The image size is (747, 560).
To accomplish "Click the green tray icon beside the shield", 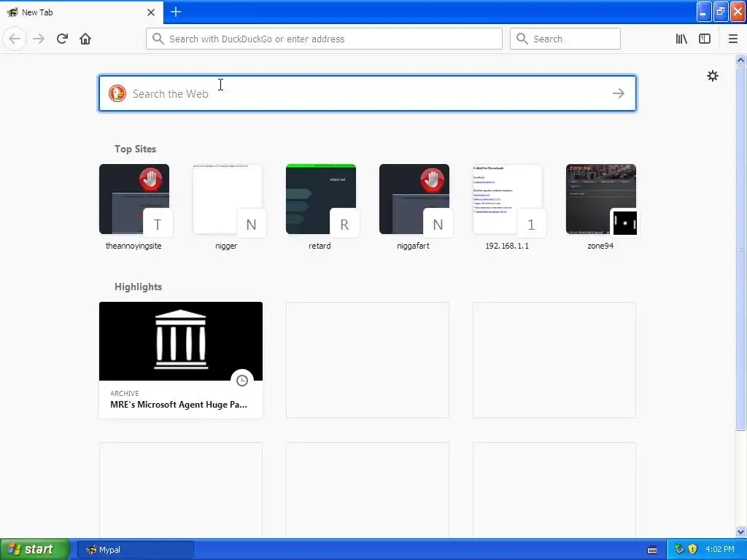I will (x=679, y=549).
